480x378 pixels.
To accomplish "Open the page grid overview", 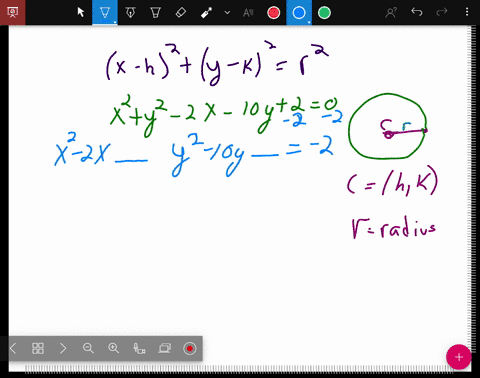I will (x=38, y=349).
